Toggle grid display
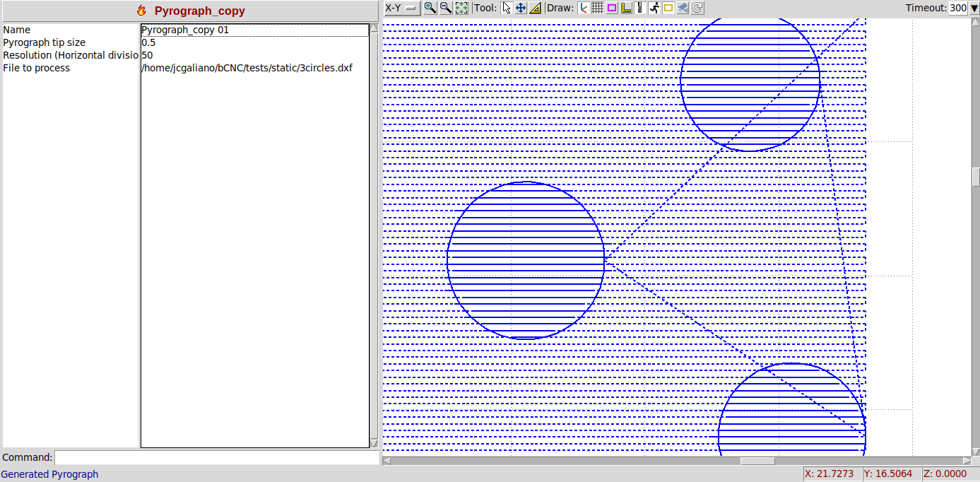The height and width of the screenshot is (482, 980). pyautogui.click(x=597, y=8)
